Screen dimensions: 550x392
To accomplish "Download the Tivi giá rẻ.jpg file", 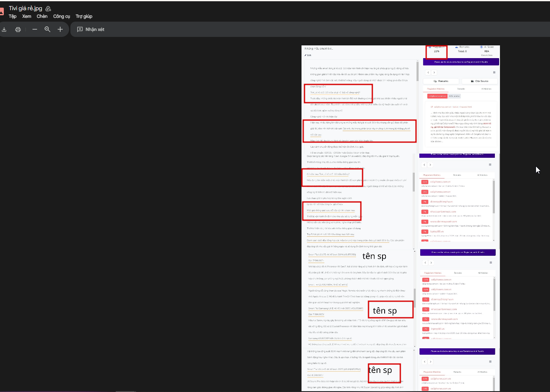I will coord(4,29).
